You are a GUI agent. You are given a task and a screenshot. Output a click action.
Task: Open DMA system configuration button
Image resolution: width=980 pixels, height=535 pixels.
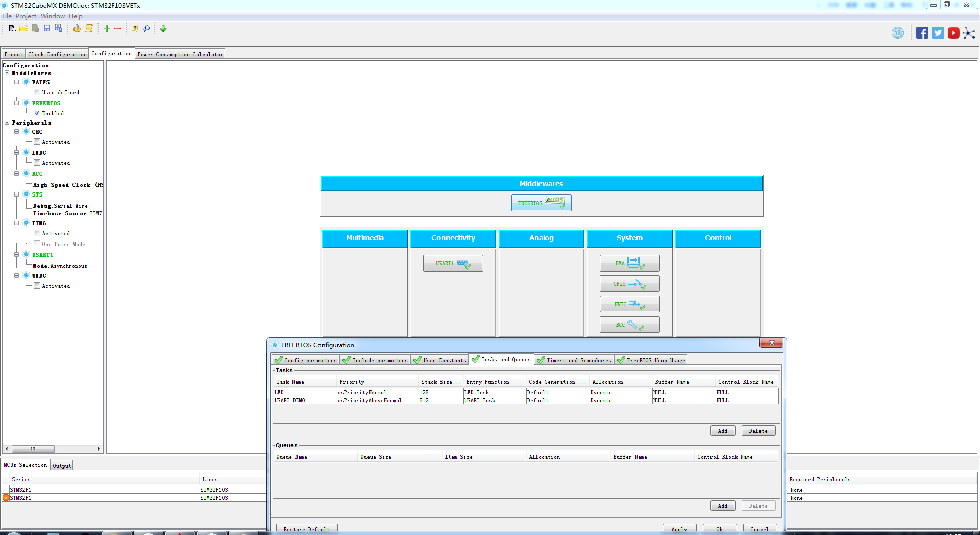click(x=629, y=263)
